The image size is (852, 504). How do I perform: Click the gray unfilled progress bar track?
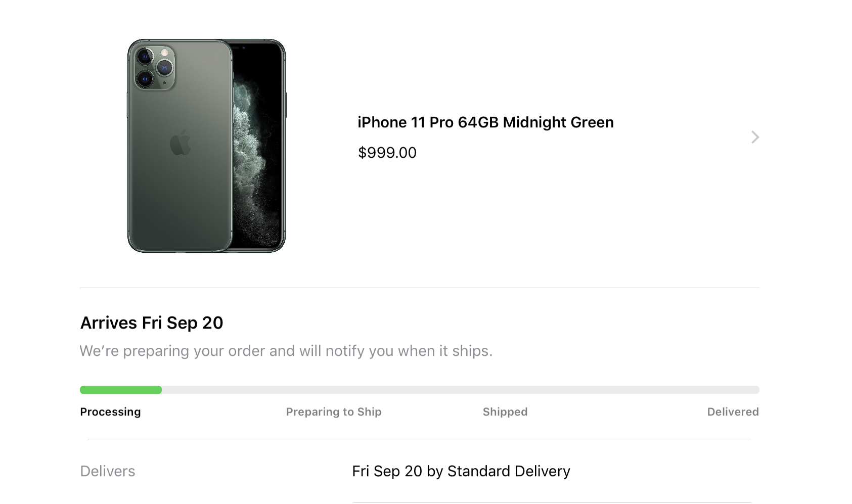(x=461, y=390)
